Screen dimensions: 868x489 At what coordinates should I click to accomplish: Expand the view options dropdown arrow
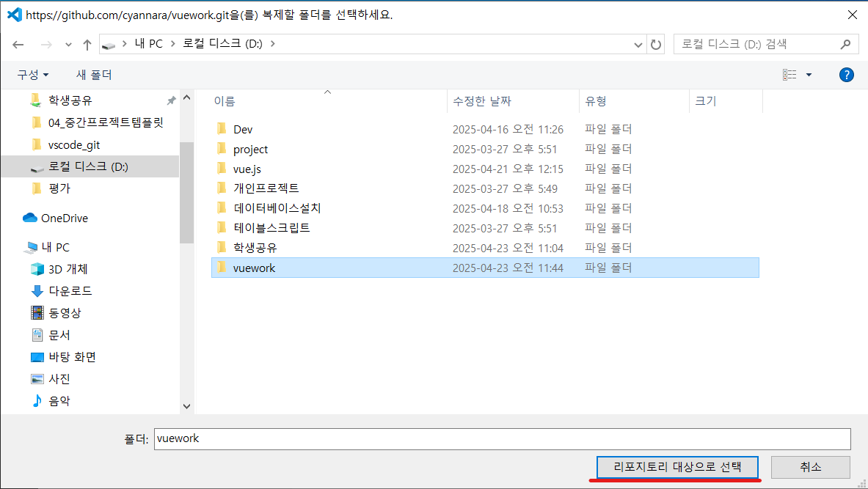click(x=809, y=75)
